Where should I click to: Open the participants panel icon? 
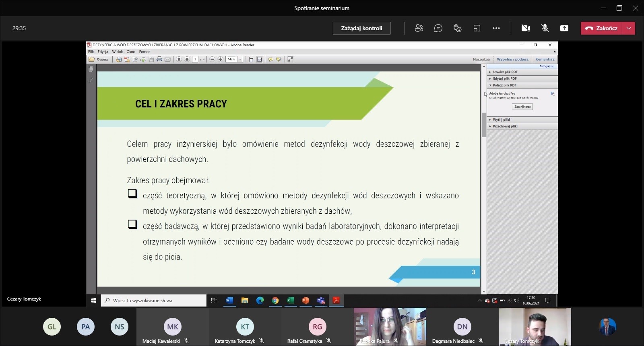(419, 28)
